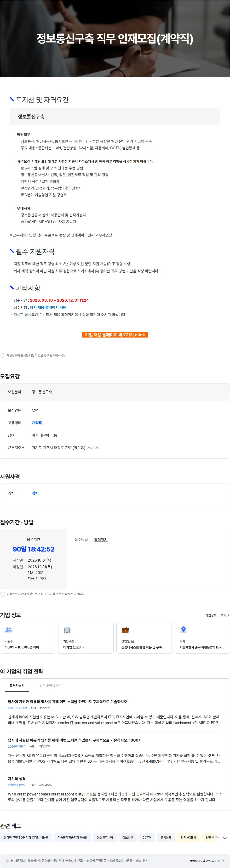The height and width of the screenshot is (868, 230).
Task: Click the employees people icon in 사원수 card
Action: (x=9, y=629)
